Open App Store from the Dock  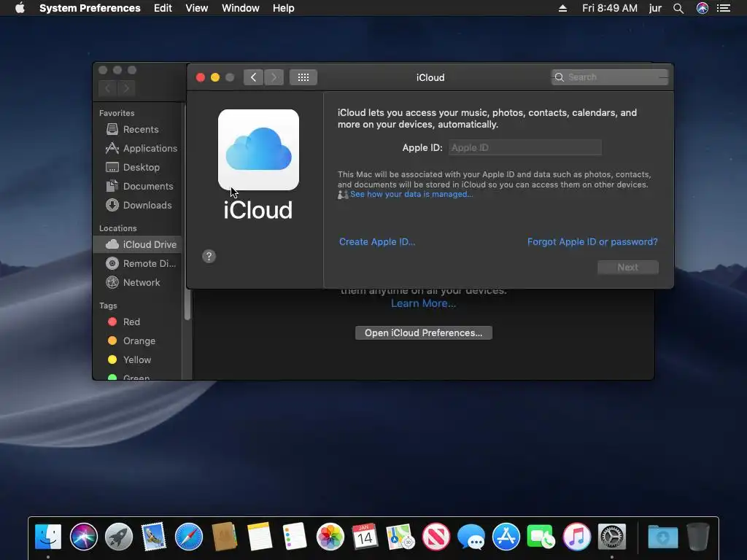coord(506,537)
